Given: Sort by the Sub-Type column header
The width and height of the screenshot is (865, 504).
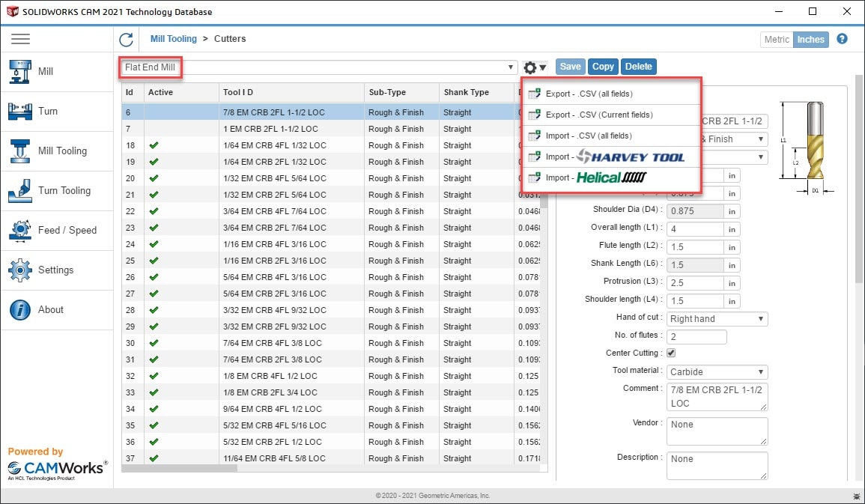Looking at the screenshot, I should pos(401,93).
